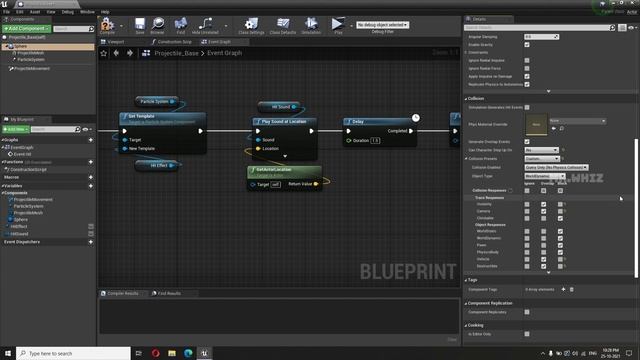640x360 pixels.
Task: Click the Add Component button
Action: pyautogui.click(x=27, y=29)
